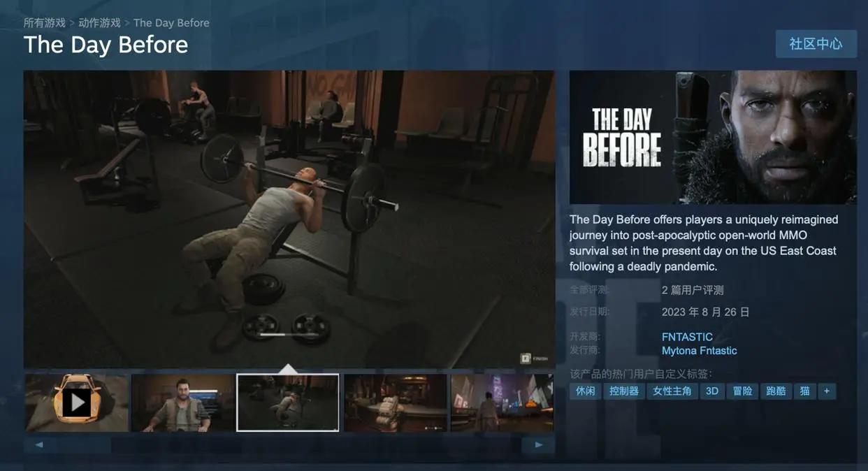This screenshot has width=868, height=471.
Task: Click the 2 篇用户评测 review summary
Action: point(693,290)
